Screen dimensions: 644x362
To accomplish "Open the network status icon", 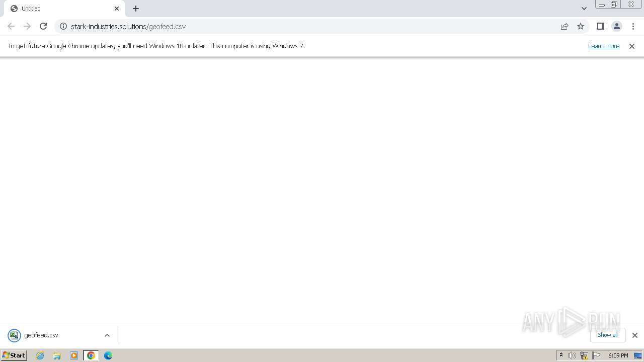I will point(584,355).
